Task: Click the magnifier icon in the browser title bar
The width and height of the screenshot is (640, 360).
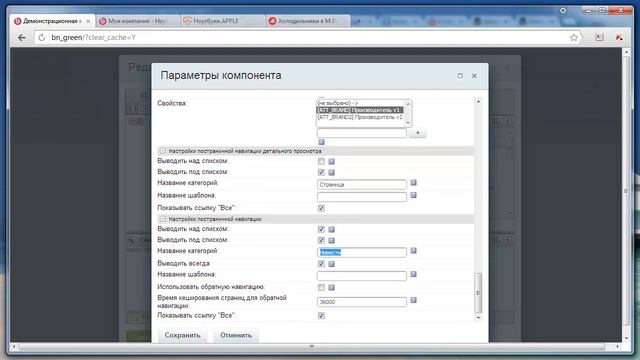Action: tap(563, 11)
